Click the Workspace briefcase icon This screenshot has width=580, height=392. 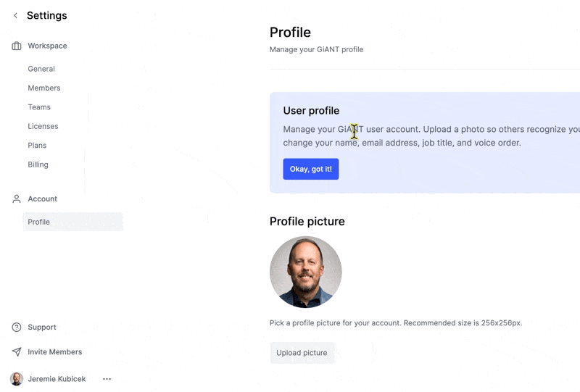click(16, 46)
